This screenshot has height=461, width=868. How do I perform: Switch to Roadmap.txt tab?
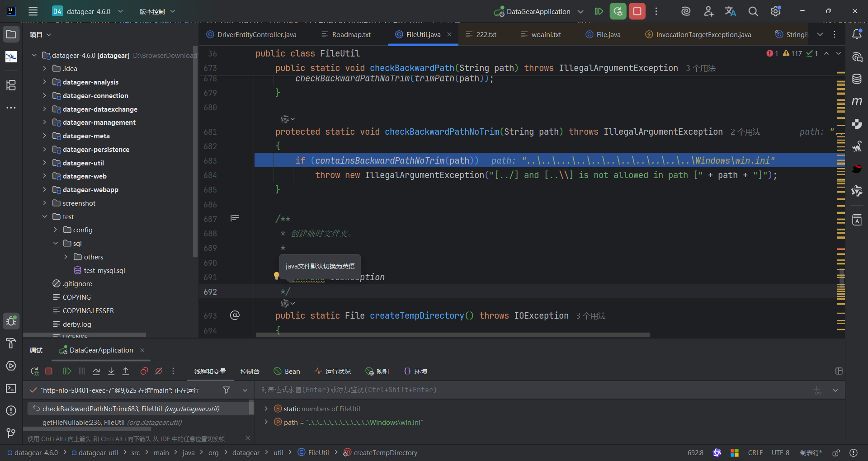pos(346,34)
